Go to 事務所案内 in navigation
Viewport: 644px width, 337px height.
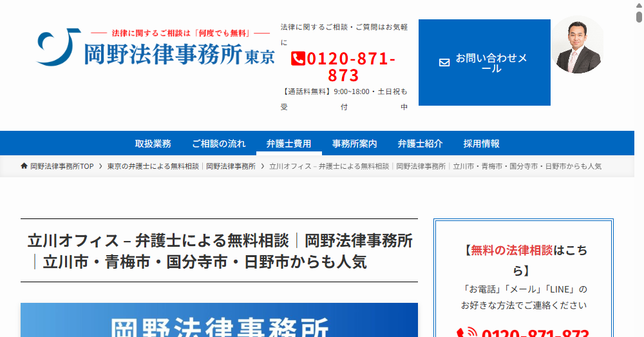[354, 144]
